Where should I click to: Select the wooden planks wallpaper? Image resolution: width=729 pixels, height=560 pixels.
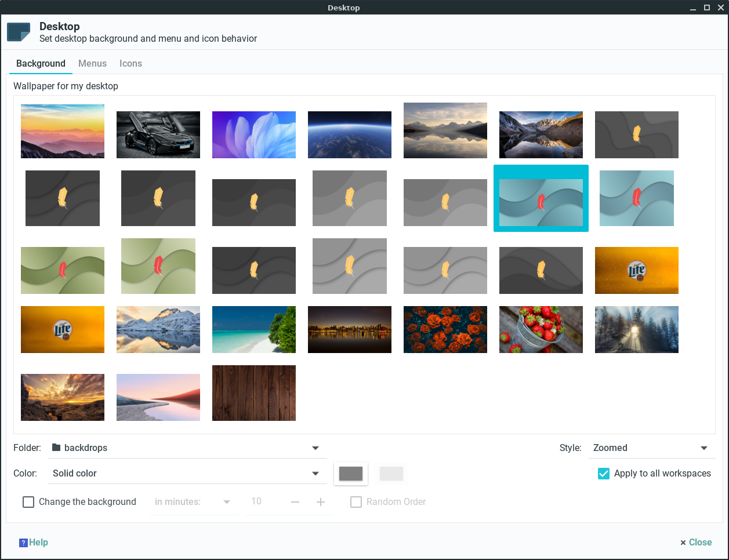point(253,392)
